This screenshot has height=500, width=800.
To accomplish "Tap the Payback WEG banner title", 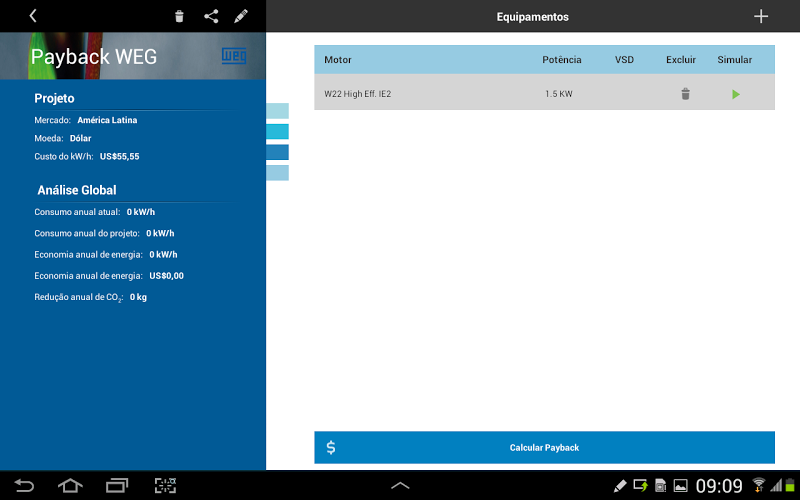I will click(x=94, y=57).
